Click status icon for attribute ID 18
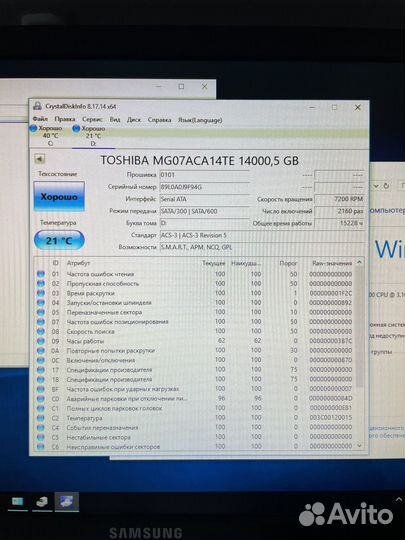 pos(41,380)
